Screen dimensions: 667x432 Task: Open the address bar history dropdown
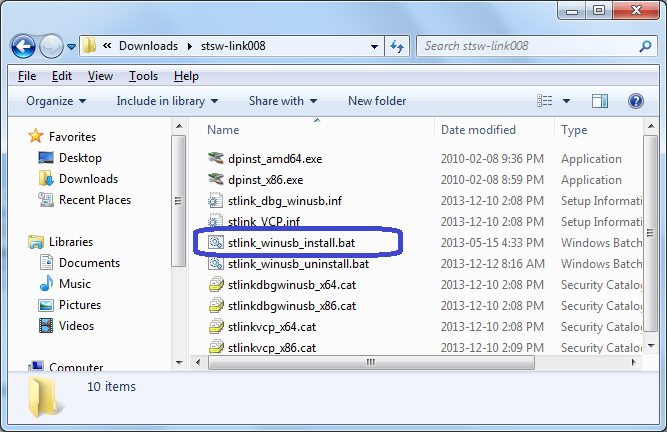[x=374, y=46]
